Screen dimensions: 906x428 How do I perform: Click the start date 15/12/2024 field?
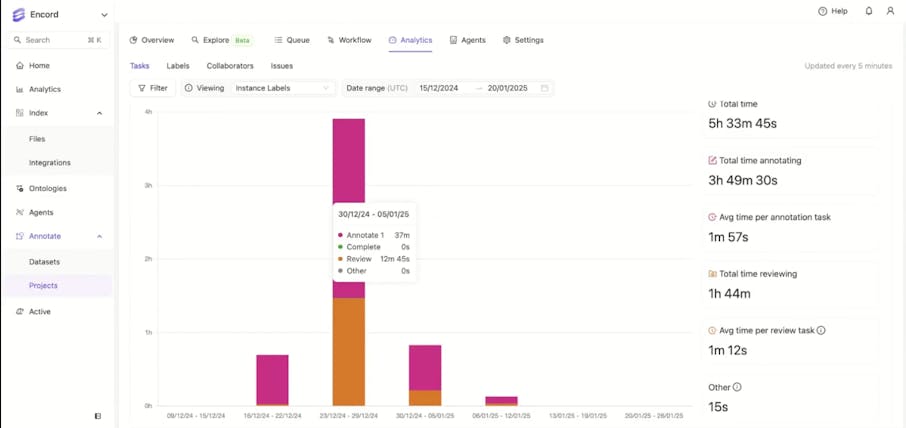(439, 88)
